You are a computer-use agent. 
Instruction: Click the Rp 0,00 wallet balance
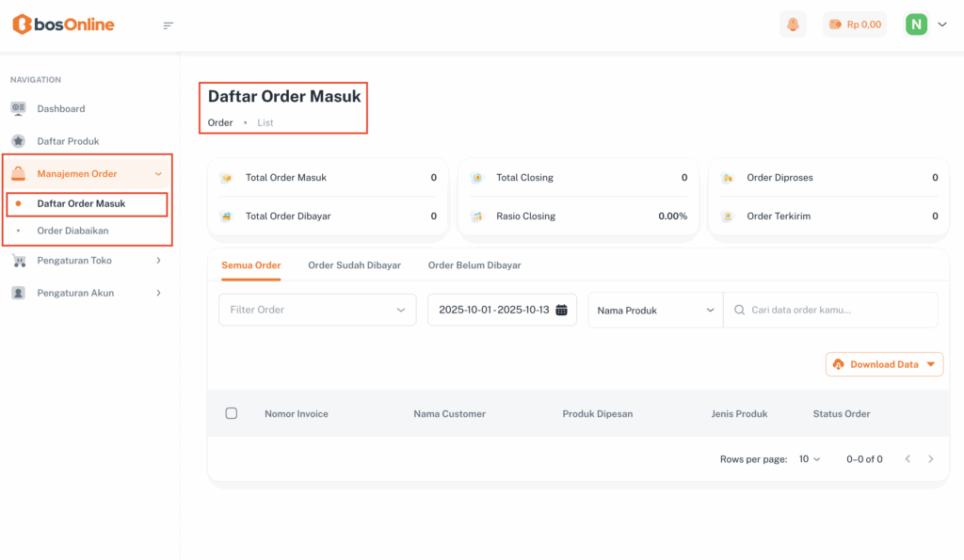point(855,24)
